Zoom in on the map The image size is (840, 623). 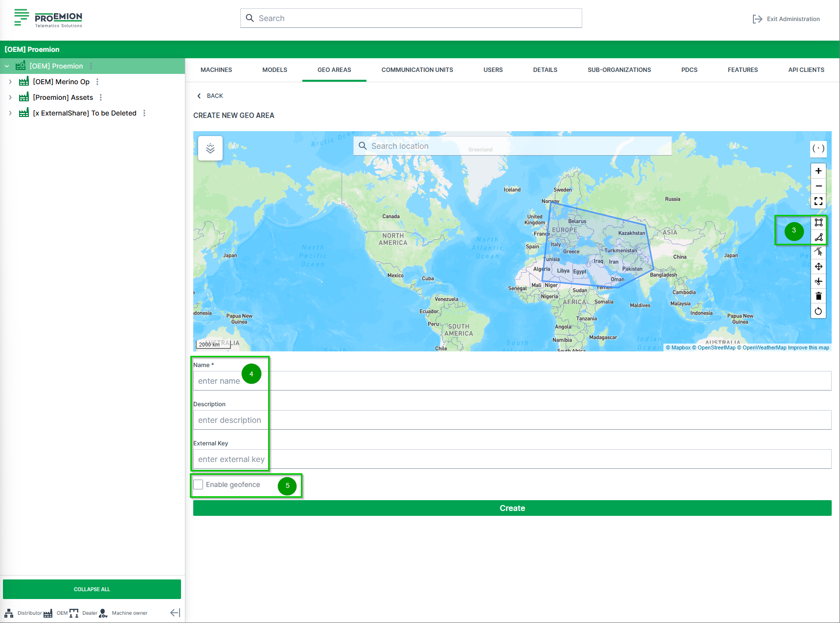[818, 171]
